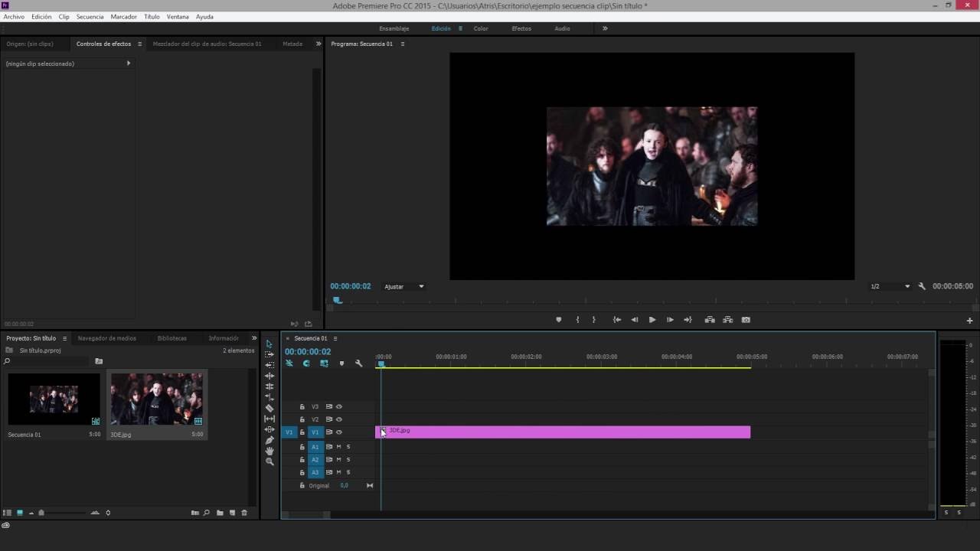Mark In point in Program monitor
This screenshot has width=980, height=551.
click(577, 320)
